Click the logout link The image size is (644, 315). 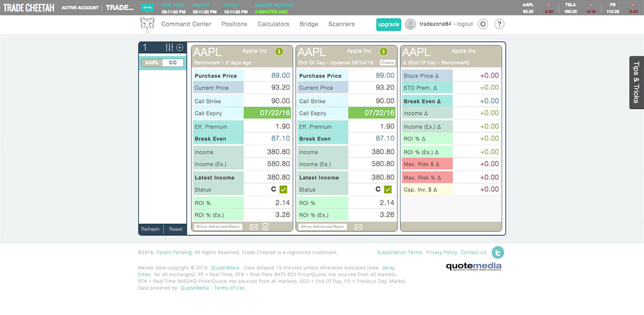click(x=464, y=24)
